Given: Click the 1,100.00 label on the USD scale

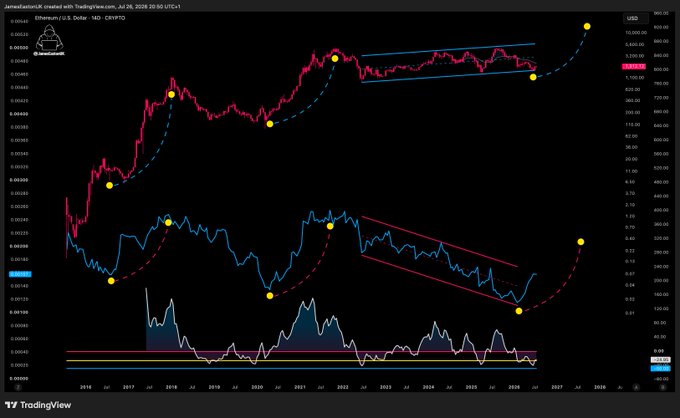Looking at the screenshot, I should click(x=635, y=78).
